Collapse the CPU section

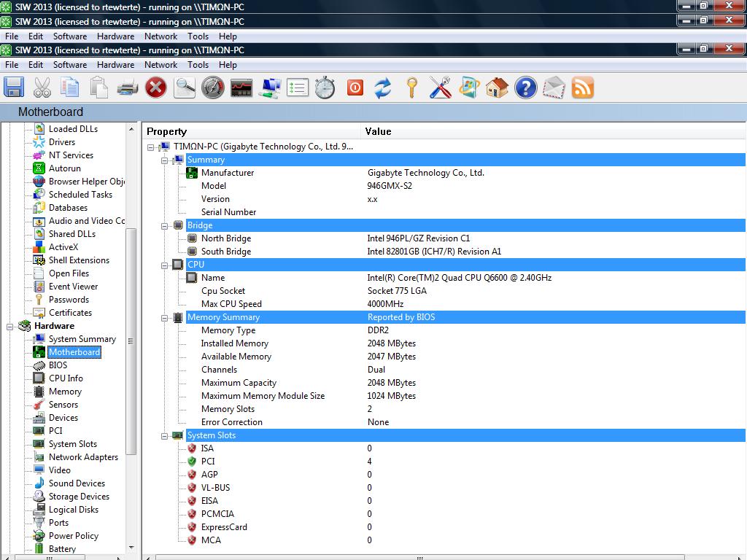click(164, 265)
